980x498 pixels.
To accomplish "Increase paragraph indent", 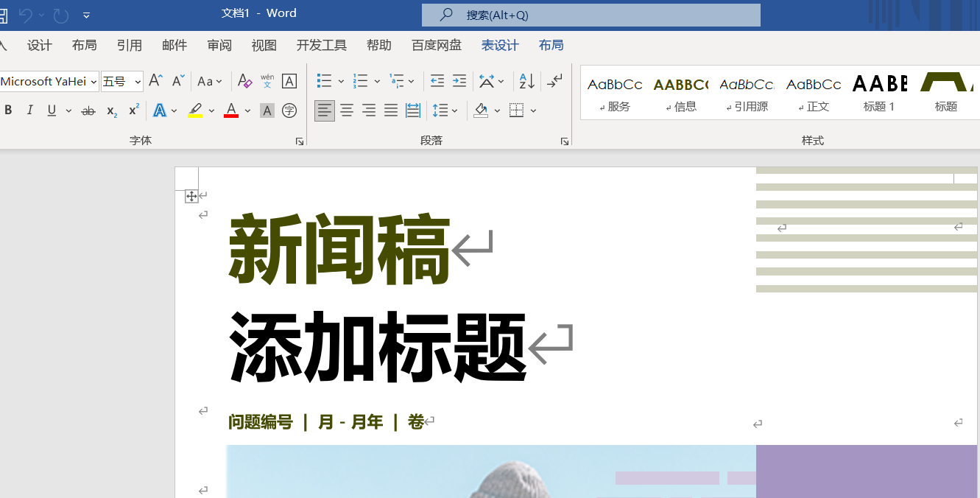I will coord(459,81).
